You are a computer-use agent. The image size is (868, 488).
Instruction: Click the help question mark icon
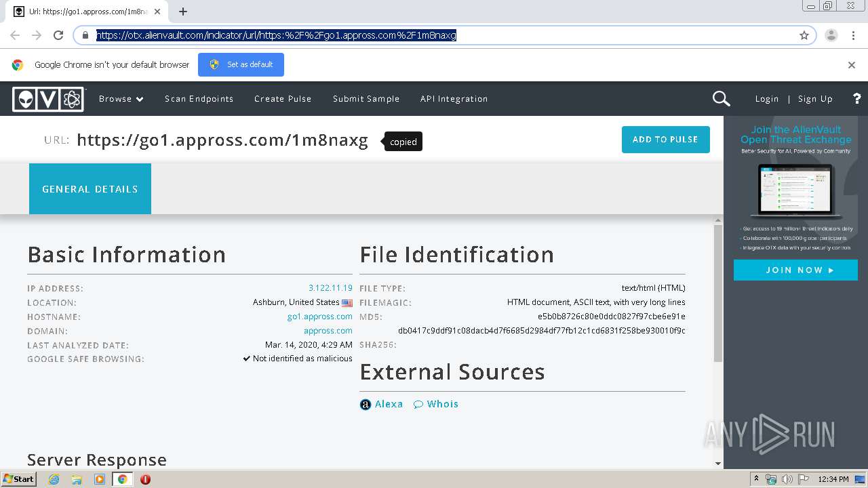pos(856,99)
